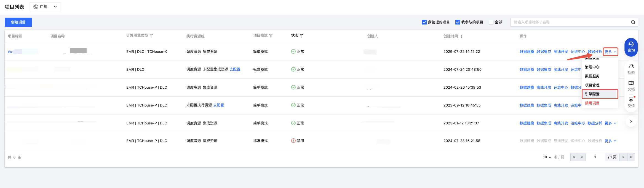Focus the project name search field
The width and height of the screenshot is (644, 188).
[x=570, y=22]
